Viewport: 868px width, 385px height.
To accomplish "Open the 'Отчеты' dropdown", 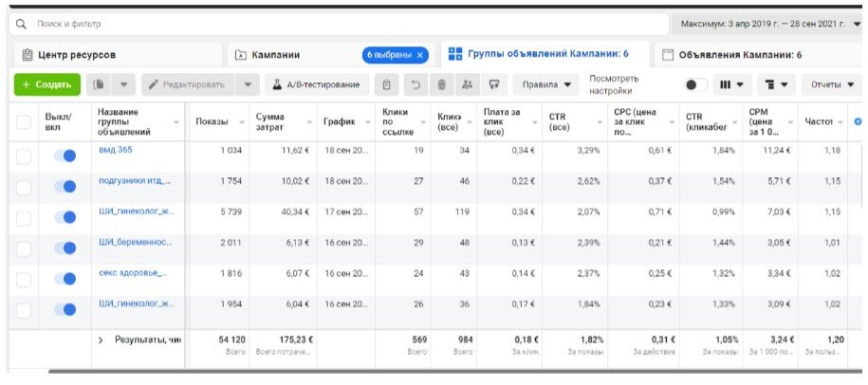I will 833,84.
